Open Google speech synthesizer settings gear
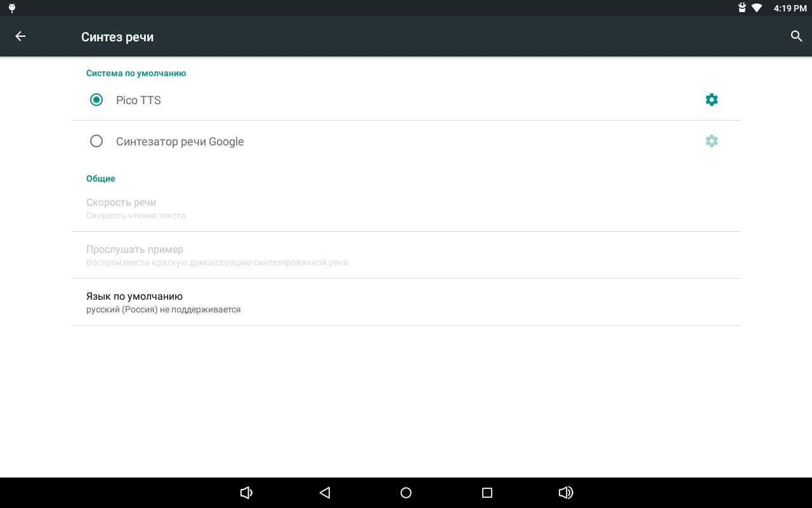 [x=712, y=141]
